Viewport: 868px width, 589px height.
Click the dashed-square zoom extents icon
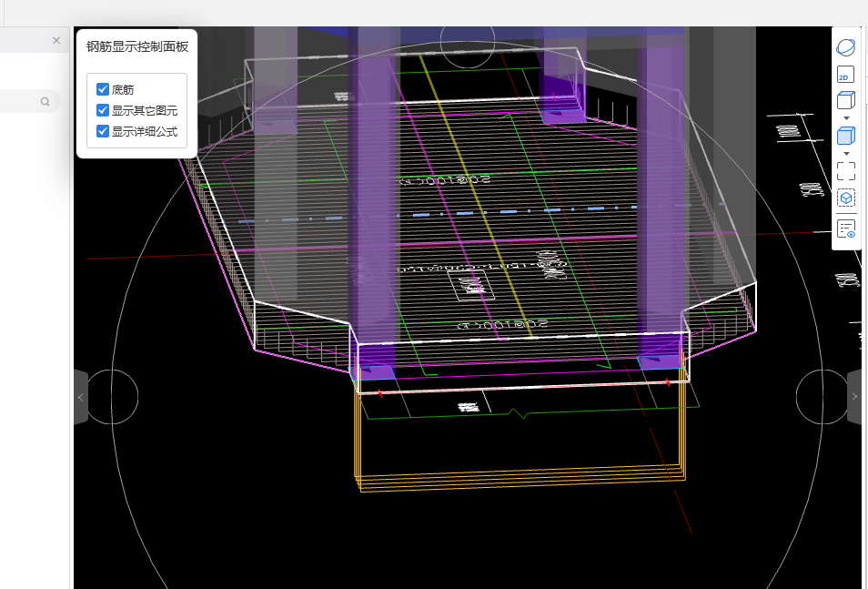845,171
